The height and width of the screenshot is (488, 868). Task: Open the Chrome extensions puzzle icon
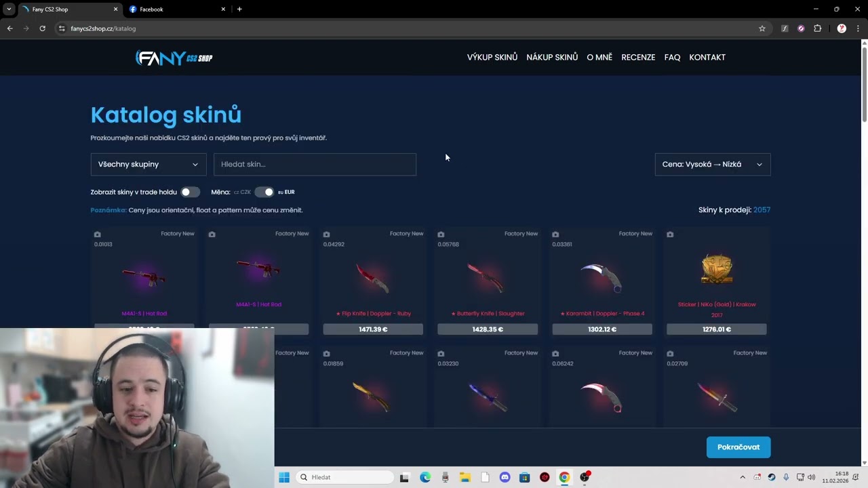click(x=817, y=28)
